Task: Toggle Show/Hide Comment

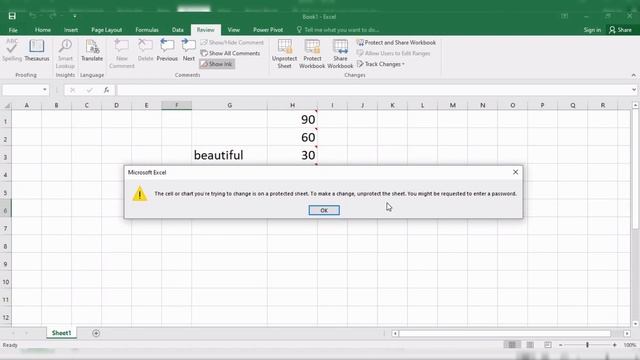Action: tap(232, 42)
